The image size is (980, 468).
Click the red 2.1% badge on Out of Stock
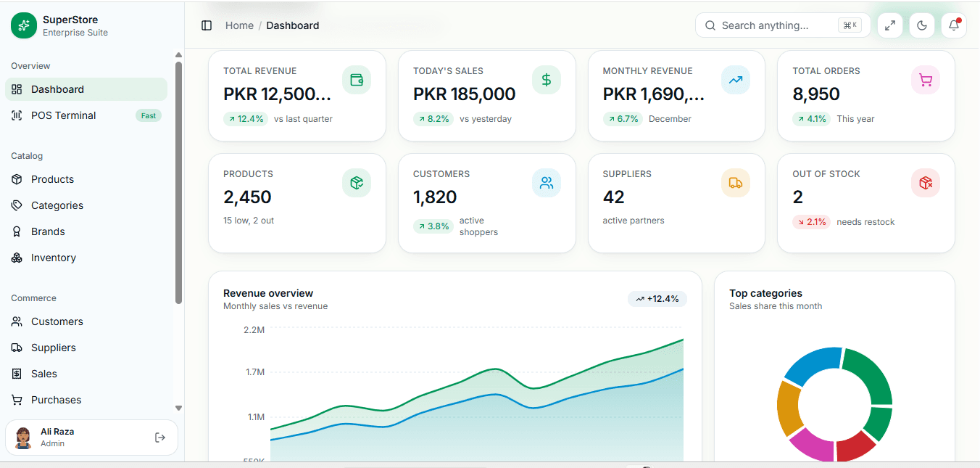tap(812, 222)
